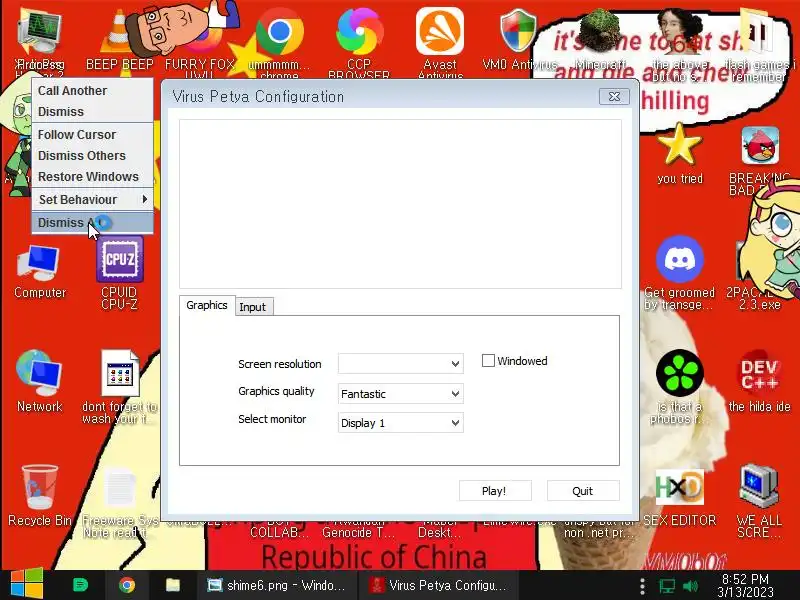Open the Screen resolution dropdown
This screenshot has height=600, width=800.
(x=401, y=364)
